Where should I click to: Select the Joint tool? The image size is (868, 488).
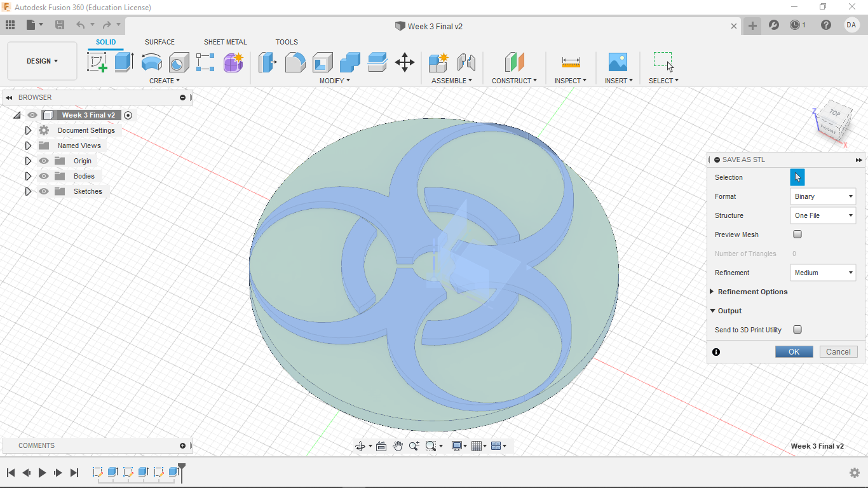(x=466, y=62)
